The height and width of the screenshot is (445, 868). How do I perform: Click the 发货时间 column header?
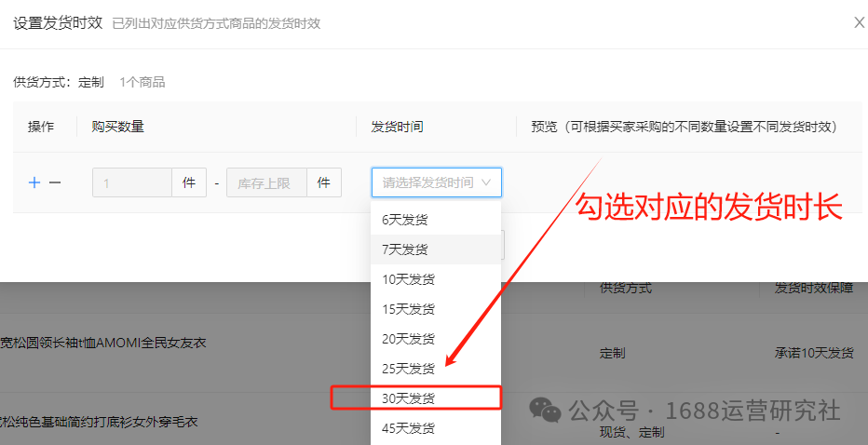point(397,127)
